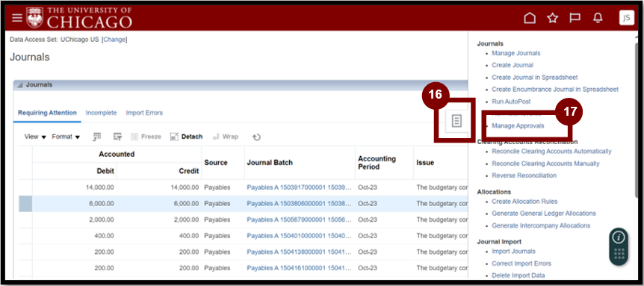Toggle the Tasks panel document icon
644x286 pixels.
[x=456, y=121]
